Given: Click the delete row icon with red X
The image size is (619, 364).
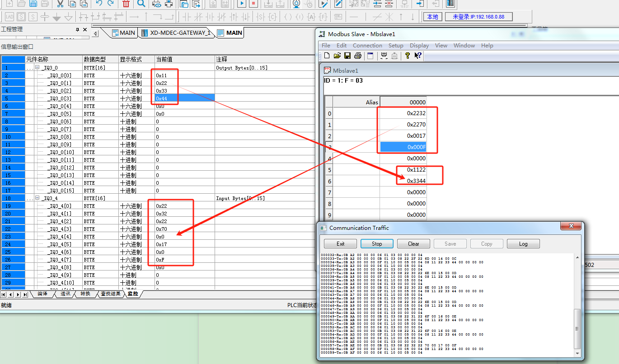Looking at the screenshot, I should tap(389, 4).
